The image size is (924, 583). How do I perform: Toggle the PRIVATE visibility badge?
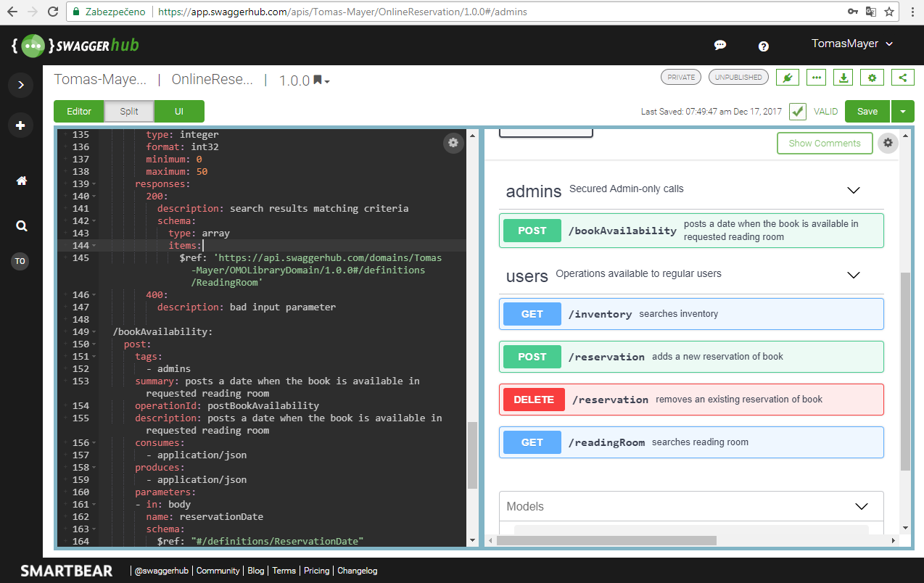(681, 78)
